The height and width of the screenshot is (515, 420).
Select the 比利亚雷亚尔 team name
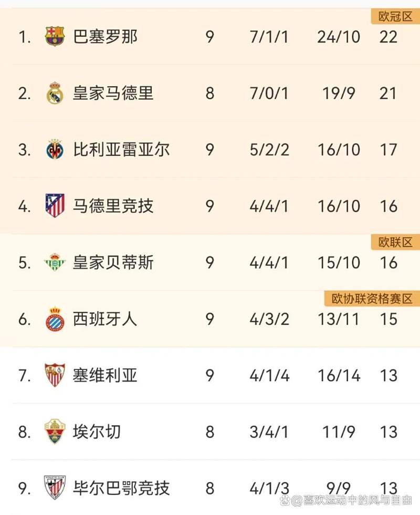[121, 150]
